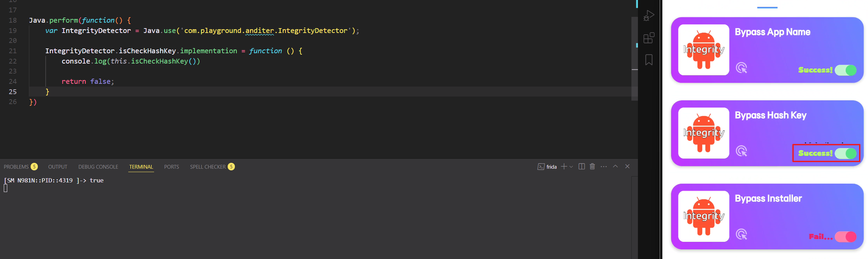Add a new terminal with the plus

click(564, 167)
